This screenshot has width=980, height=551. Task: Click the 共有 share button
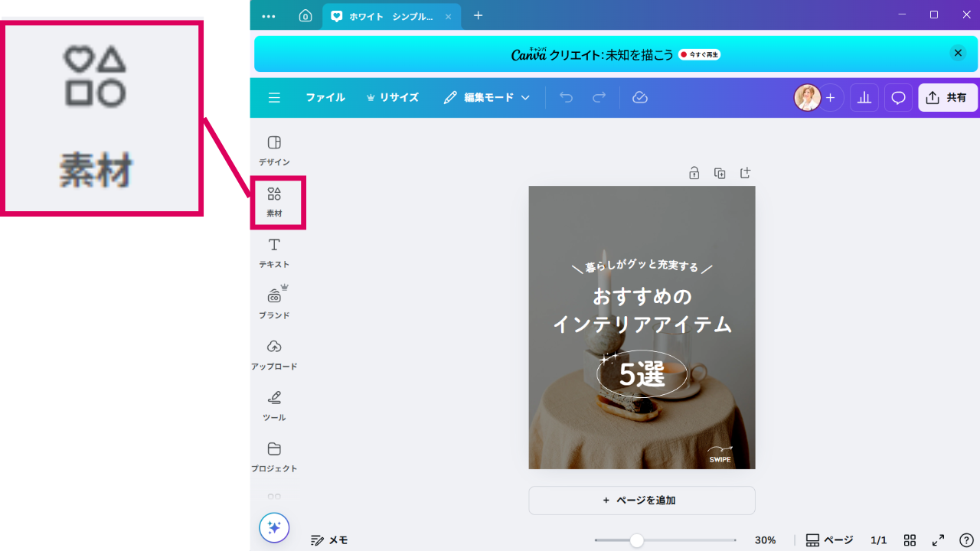(x=947, y=97)
